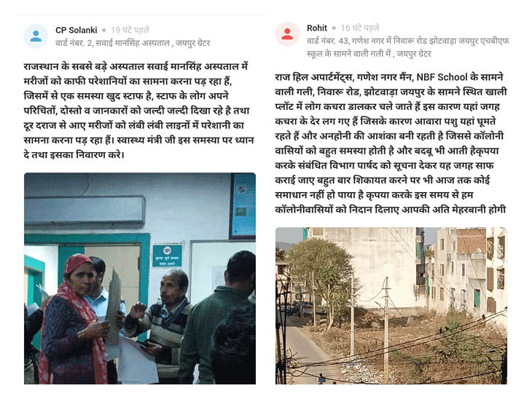Select ward number 2 hospital location text
Viewport: 532px width, 399px height.
(x=133, y=44)
